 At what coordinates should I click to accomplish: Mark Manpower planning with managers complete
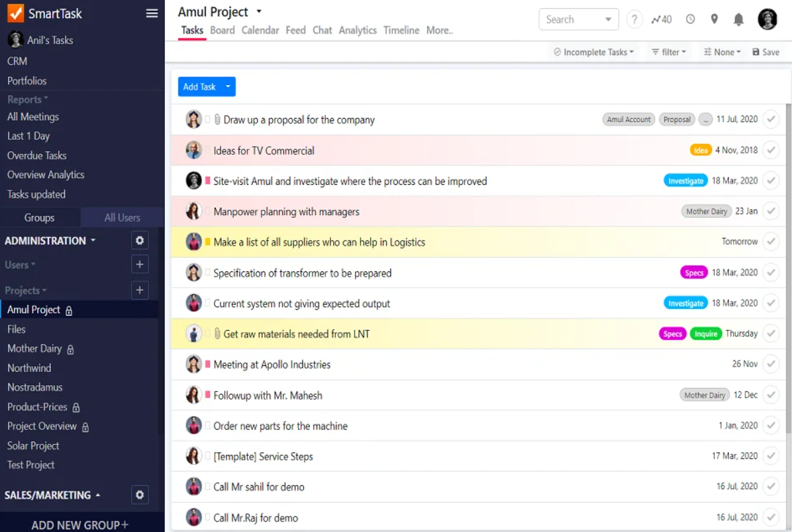click(x=771, y=211)
